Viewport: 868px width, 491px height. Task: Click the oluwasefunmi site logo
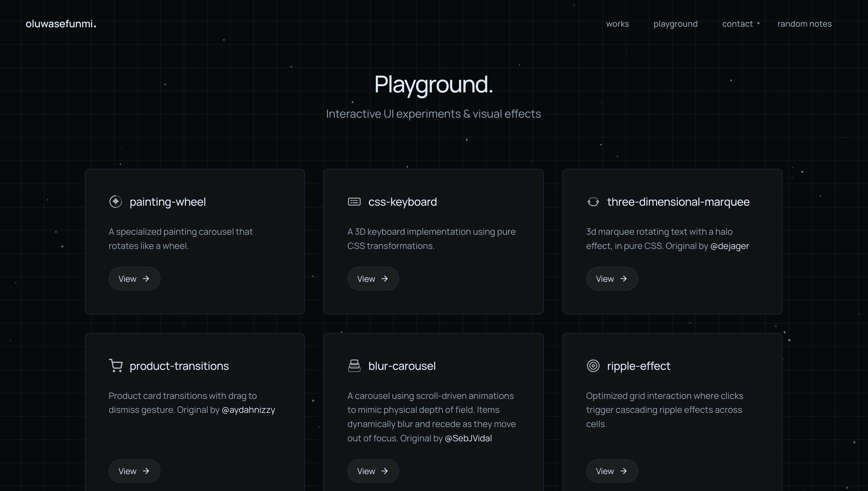[x=61, y=24]
